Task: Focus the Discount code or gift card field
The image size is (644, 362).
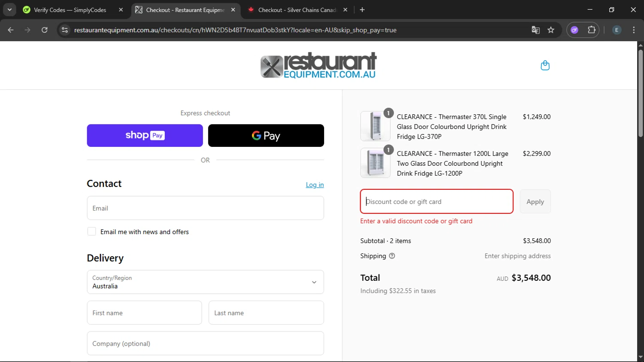Action: click(x=437, y=201)
